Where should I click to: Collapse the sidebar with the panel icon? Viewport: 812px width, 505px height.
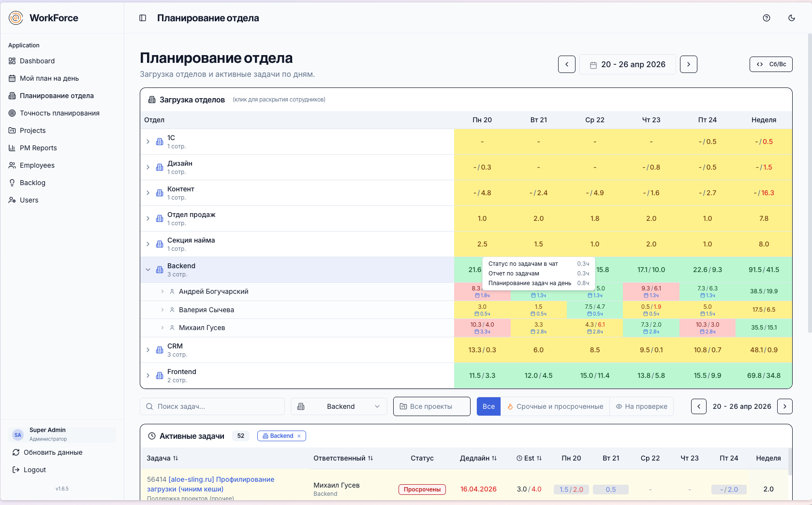[x=142, y=18]
